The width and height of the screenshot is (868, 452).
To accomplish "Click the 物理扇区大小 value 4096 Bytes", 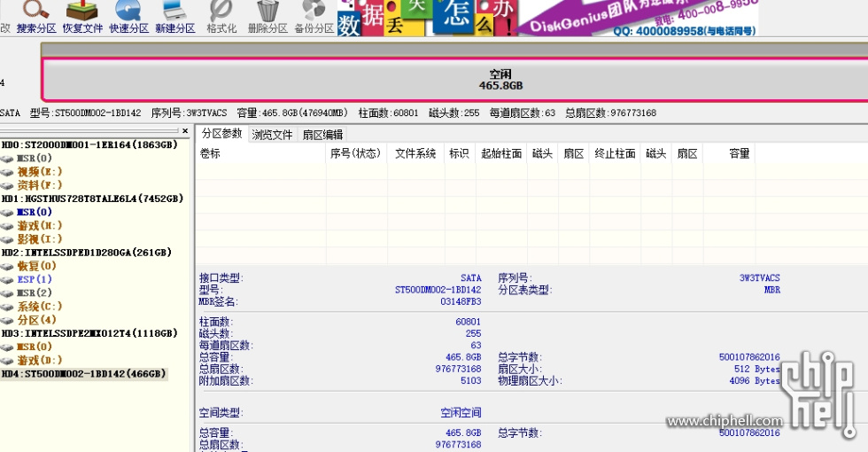I will (755, 380).
